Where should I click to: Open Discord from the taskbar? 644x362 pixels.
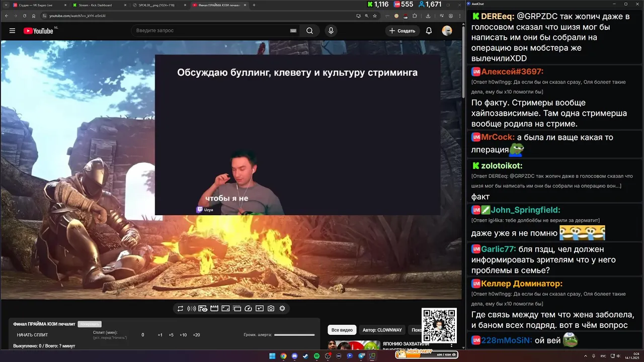click(x=294, y=356)
